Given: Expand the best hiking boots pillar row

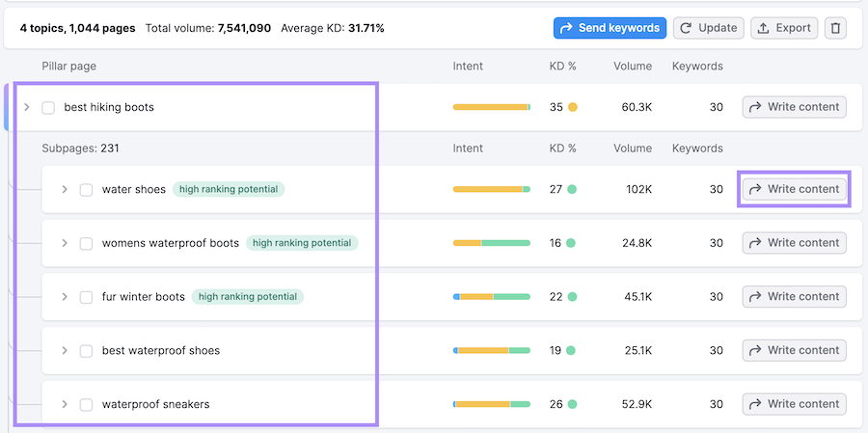Looking at the screenshot, I should coord(27,107).
